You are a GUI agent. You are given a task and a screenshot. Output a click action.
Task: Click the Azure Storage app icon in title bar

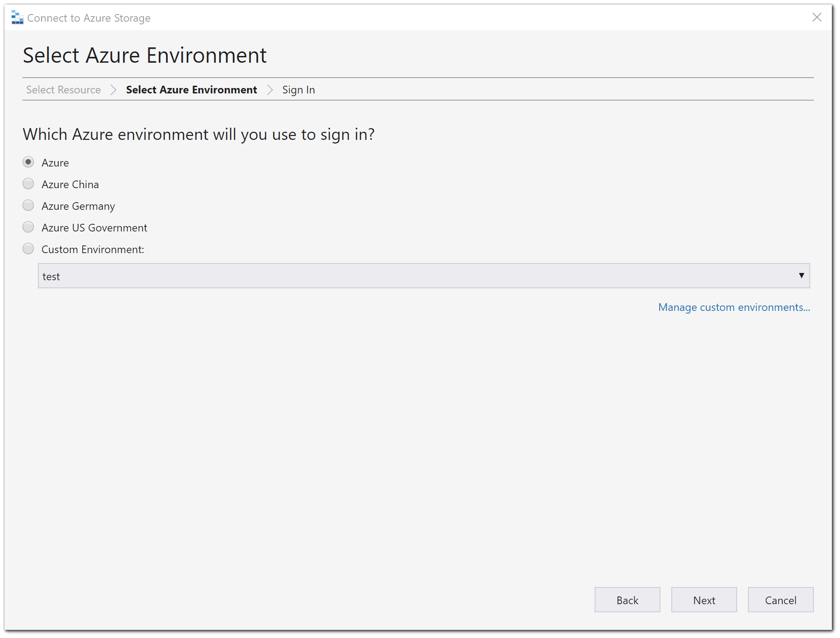click(17, 18)
